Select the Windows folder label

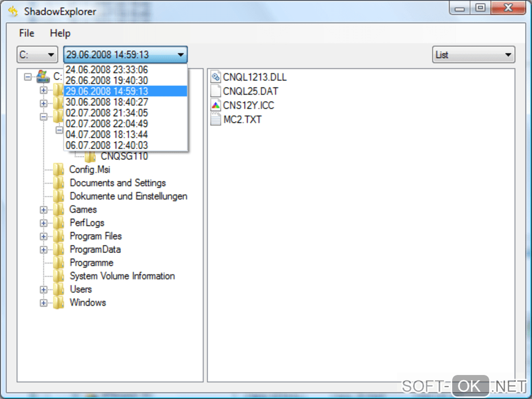[88, 303]
